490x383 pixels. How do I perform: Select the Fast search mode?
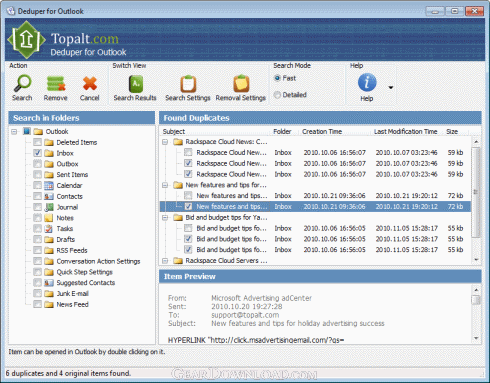coord(277,78)
